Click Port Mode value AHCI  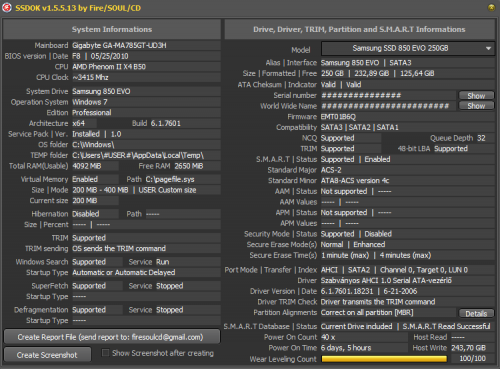tap(329, 270)
